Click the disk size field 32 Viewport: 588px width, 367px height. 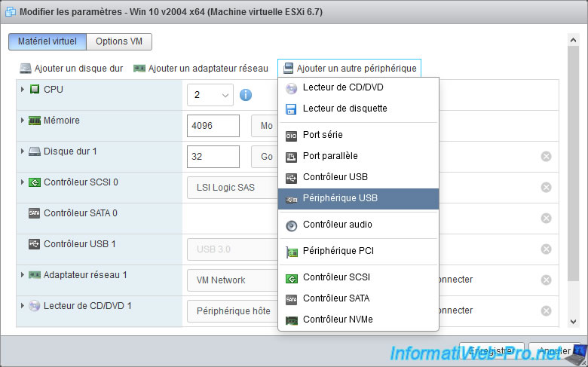(213, 157)
